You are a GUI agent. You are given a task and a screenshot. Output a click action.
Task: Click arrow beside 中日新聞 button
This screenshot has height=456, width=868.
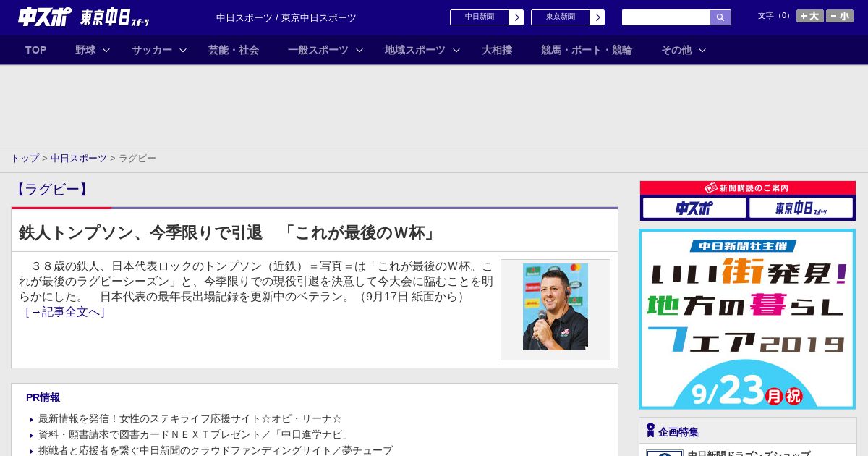tap(516, 17)
